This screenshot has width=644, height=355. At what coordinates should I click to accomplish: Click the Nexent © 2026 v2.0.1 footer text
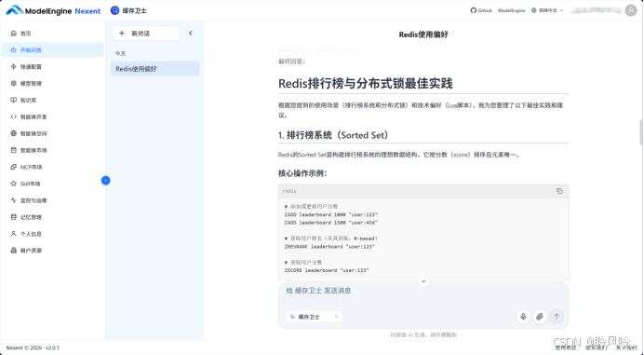[33, 348]
